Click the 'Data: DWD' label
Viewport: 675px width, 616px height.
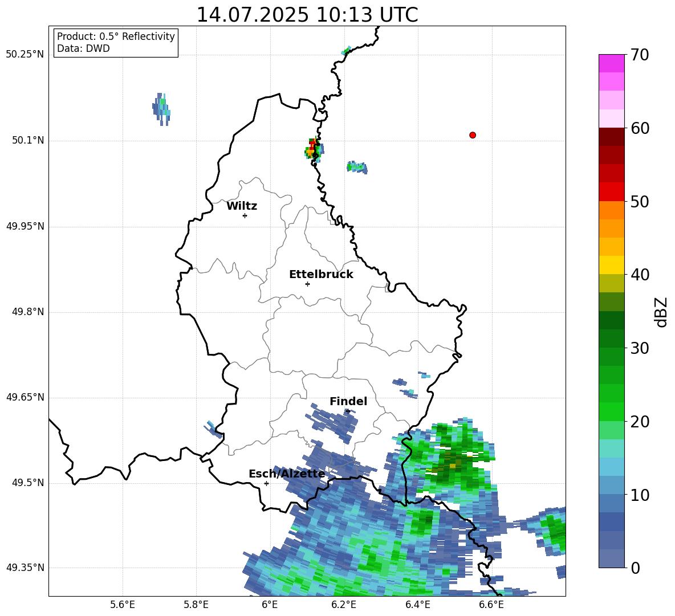(83, 48)
